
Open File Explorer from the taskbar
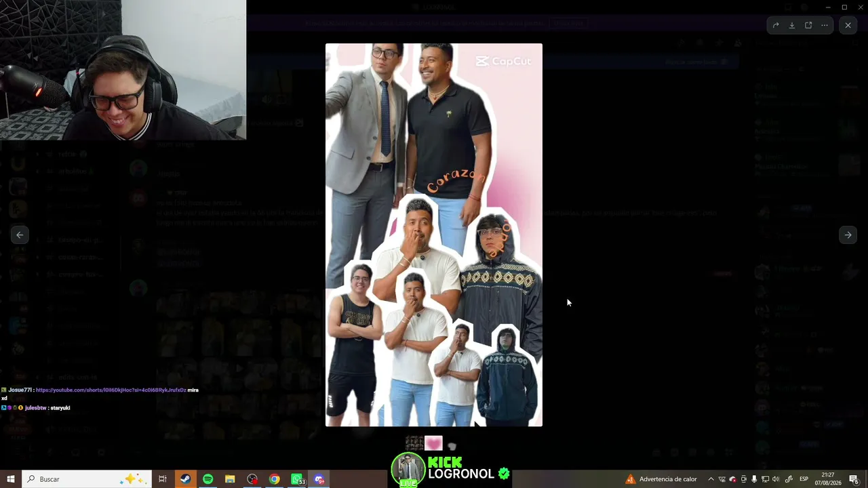230,479
